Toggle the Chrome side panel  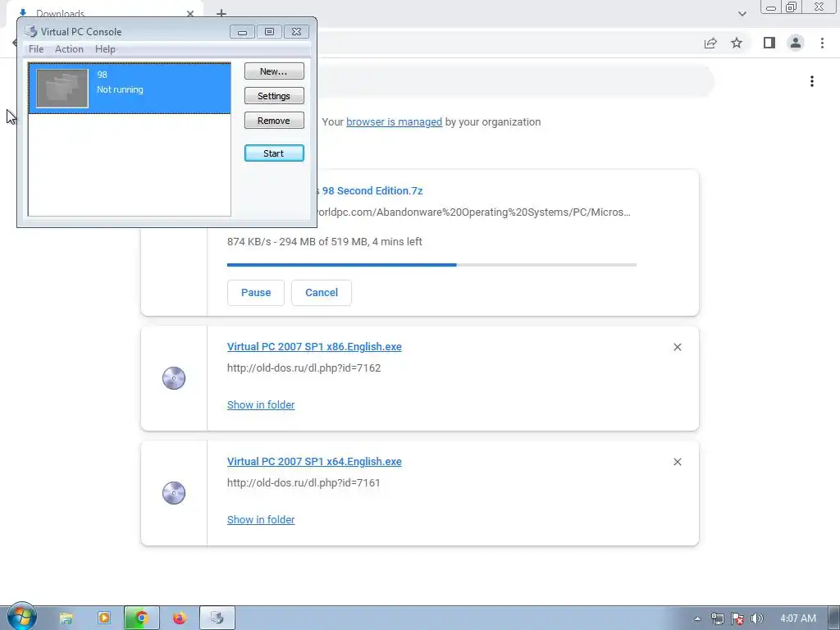click(769, 43)
